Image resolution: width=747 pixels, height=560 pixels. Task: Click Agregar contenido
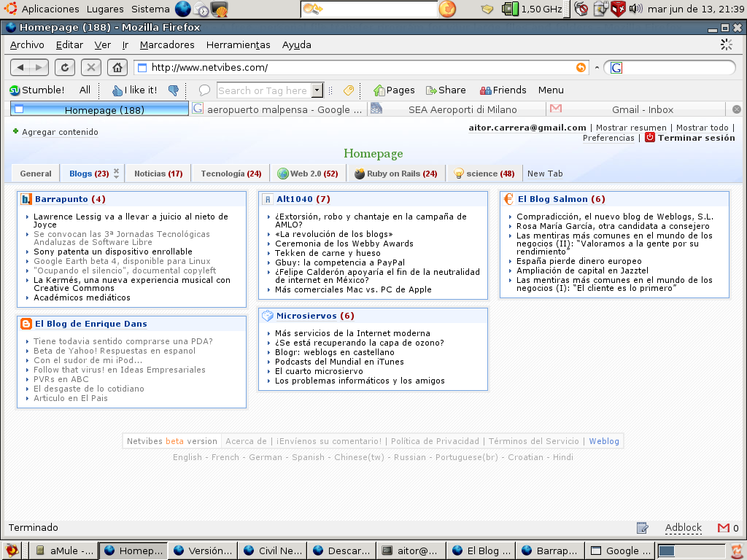pos(60,132)
